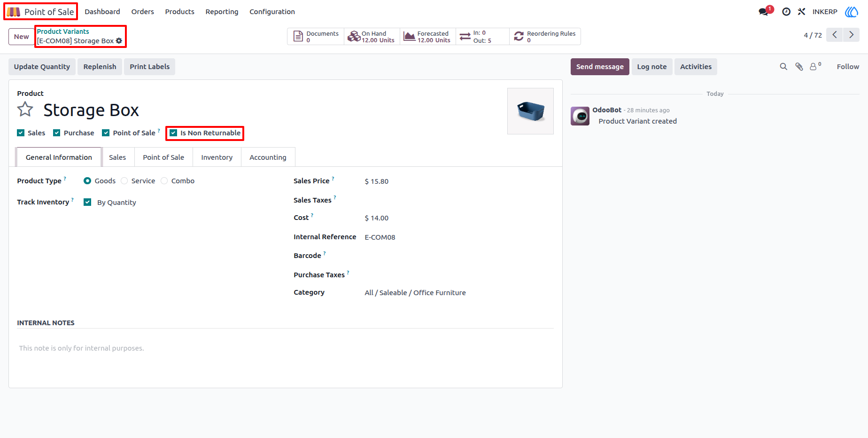Click the OdooBot avatar in chatter
The width and height of the screenshot is (868, 438).
[x=580, y=116]
